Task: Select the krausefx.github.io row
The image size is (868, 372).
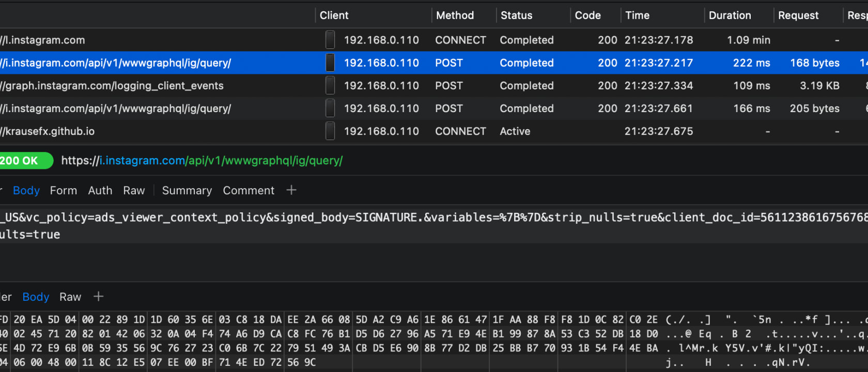Action: pos(434,131)
